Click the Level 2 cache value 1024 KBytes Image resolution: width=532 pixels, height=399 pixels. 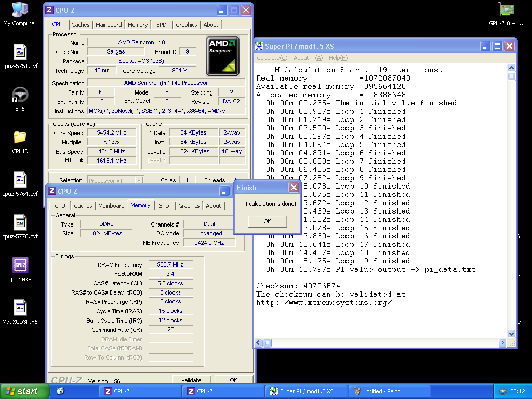pos(193,151)
